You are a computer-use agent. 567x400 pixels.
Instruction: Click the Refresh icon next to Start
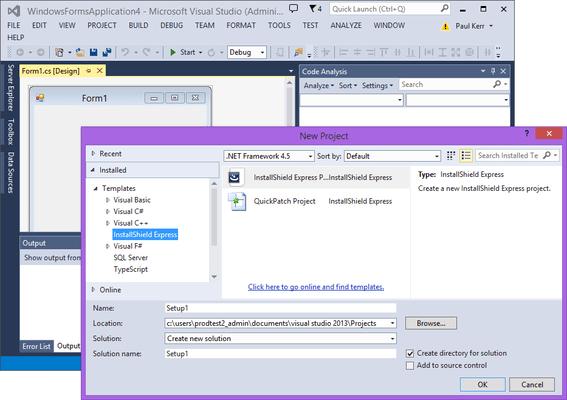pyautogui.click(x=211, y=53)
